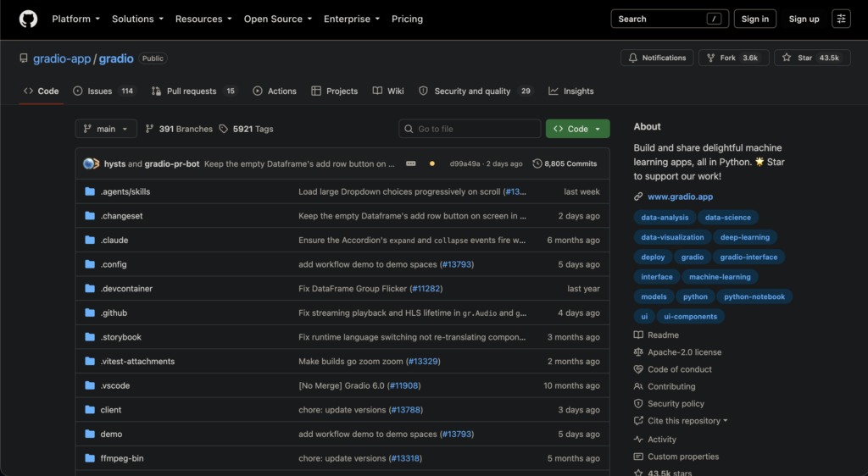Open the Pricing page
The width and height of the screenshot is (868, 476).
coord(407,19)
